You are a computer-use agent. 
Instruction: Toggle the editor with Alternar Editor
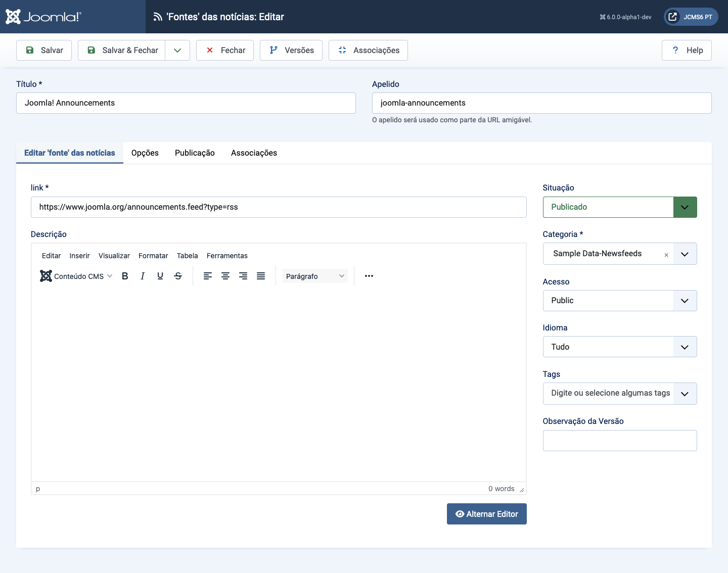pyautogui.click(x=486, y=514)
